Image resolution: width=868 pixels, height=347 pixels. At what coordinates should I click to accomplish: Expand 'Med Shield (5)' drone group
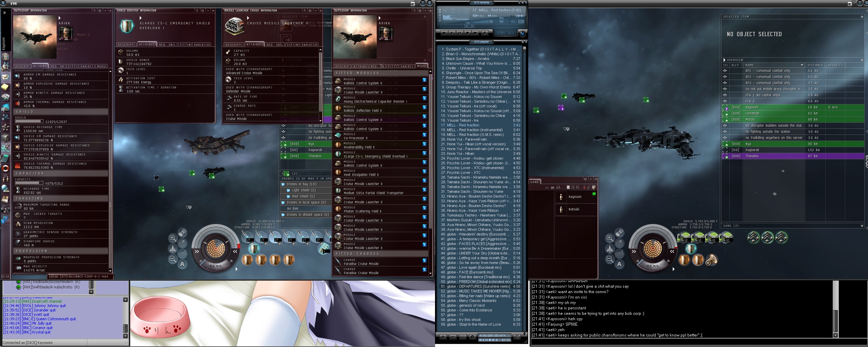tap(289, 197)
